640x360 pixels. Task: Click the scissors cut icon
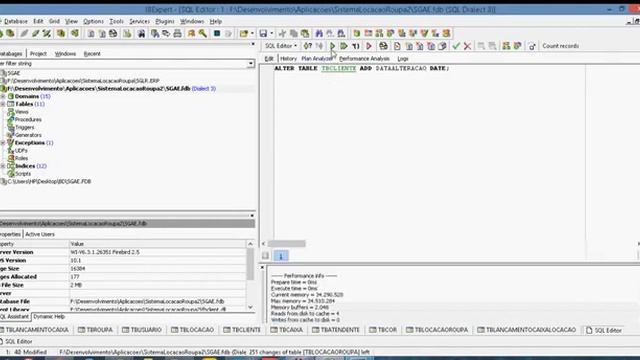point(282,33)
